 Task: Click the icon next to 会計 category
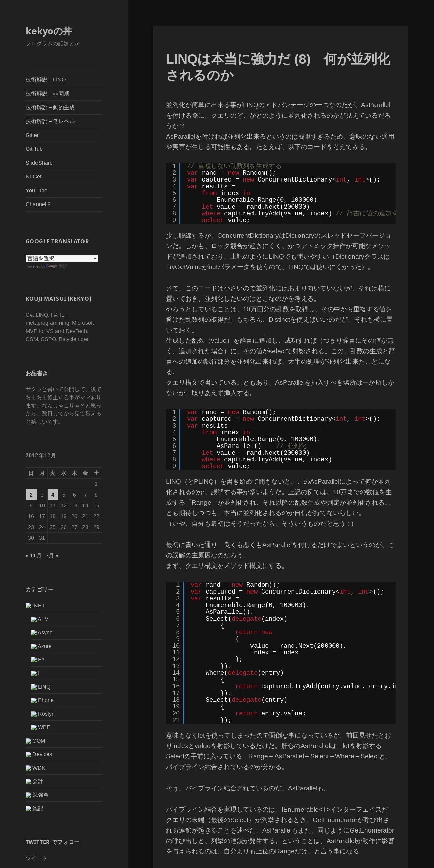coord(28,781)
